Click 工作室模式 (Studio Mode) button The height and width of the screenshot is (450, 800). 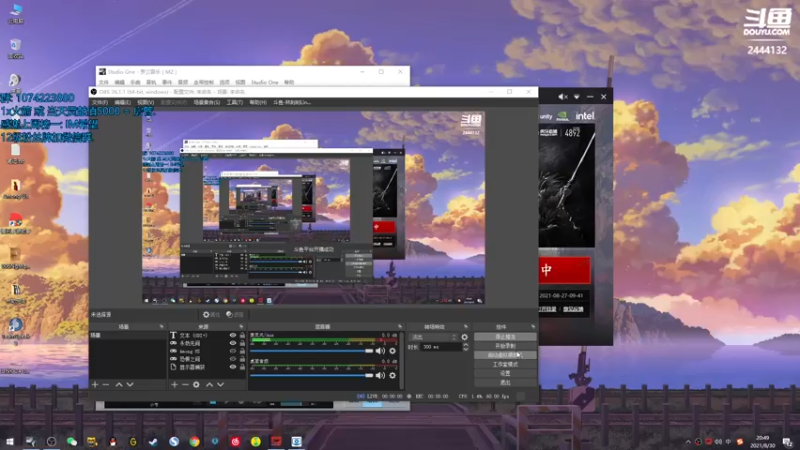[505, 364]
